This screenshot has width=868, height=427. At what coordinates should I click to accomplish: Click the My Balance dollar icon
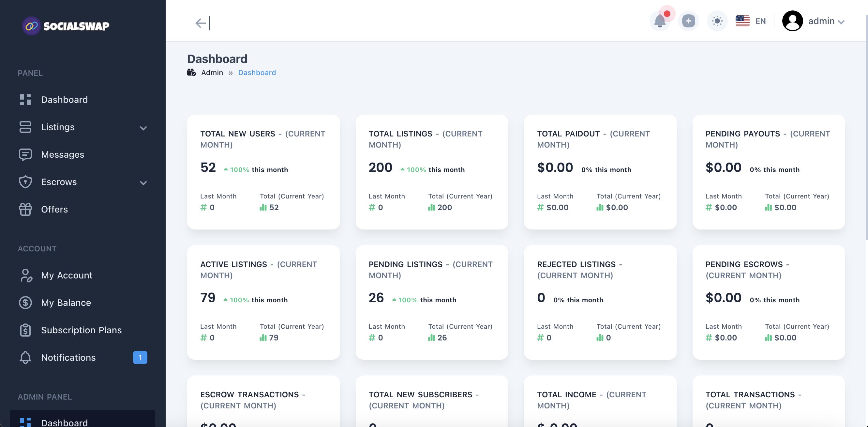point(25,303)
